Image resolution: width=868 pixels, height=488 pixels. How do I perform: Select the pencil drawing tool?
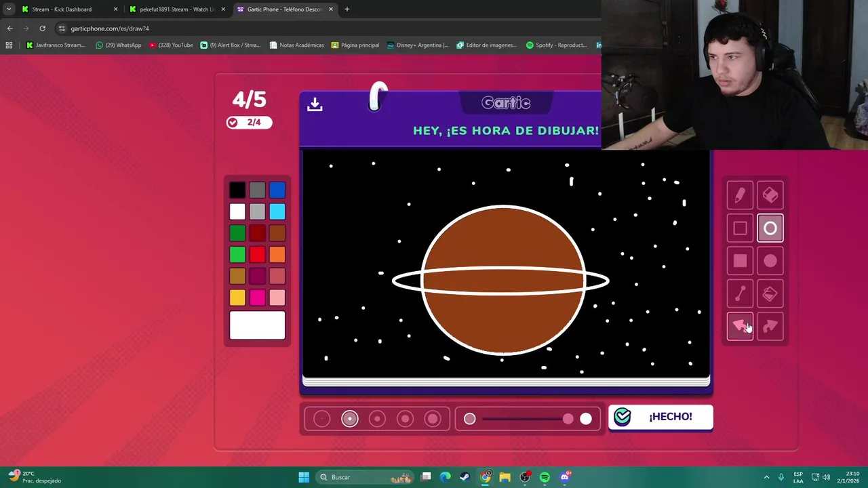[x=740, y=196]
